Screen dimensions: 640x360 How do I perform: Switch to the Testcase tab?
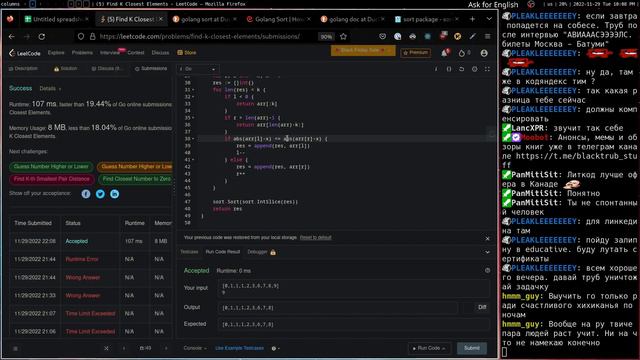[x=189, y=252]
